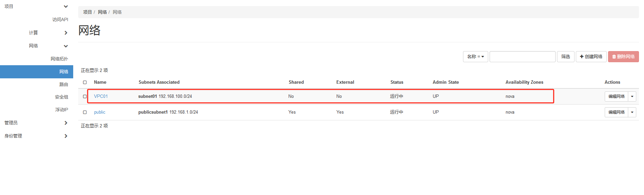Open the VPC01 network link
This screenshot has width=644, height=195.
tap(101, 96)
